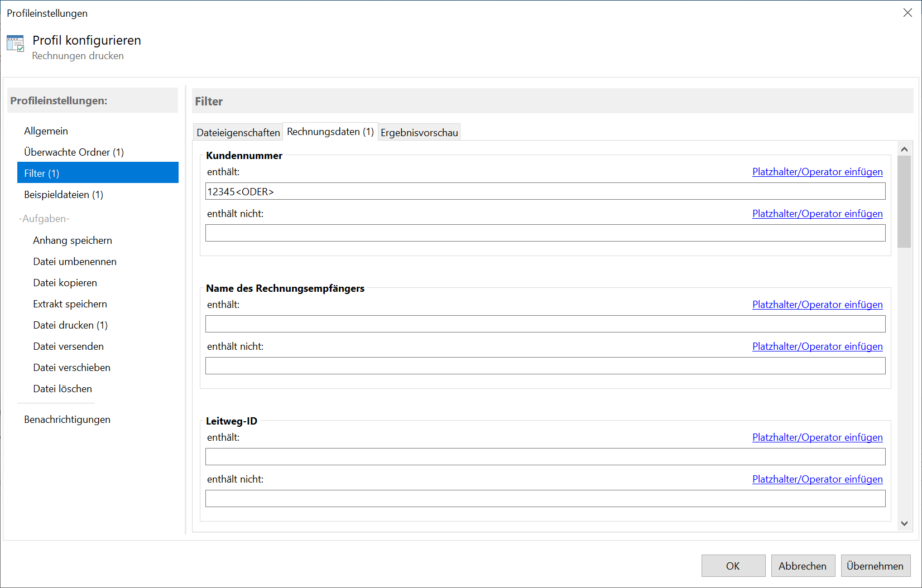The width and height of the screenshot is (922, 588).
Task: Click the Leitweg-ID enthält nicht input field
Action: click(x=545, y=499)
